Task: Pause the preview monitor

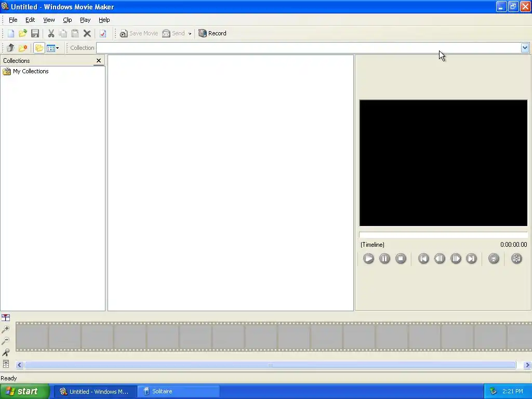Action: 384,259
